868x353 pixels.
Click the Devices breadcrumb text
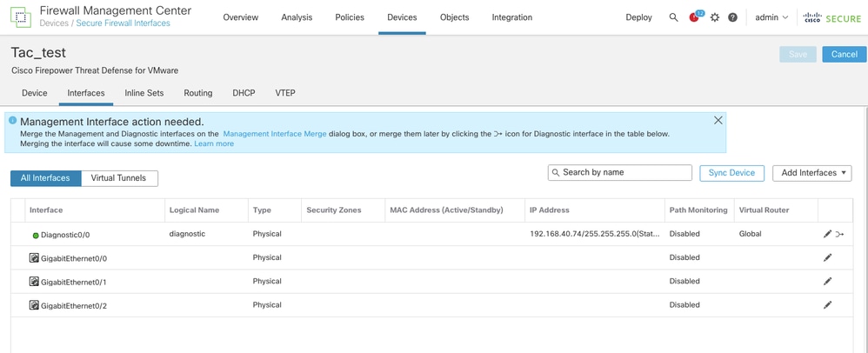(53, 23)
